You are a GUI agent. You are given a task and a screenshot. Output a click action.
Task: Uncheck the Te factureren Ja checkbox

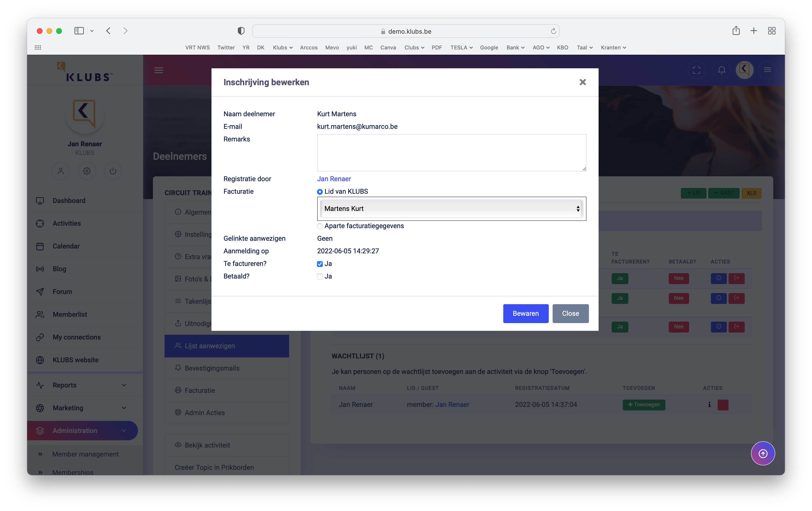[x=320, y=264]
